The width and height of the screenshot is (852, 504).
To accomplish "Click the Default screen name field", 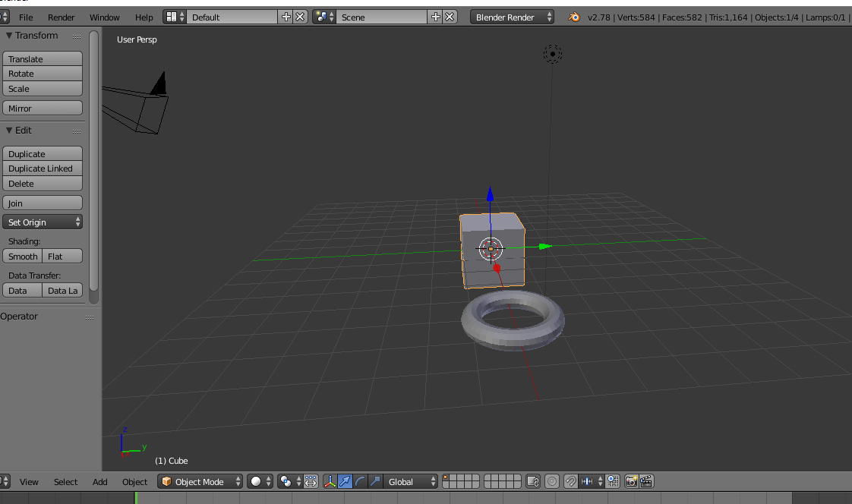I will click(x=232, y=17).
